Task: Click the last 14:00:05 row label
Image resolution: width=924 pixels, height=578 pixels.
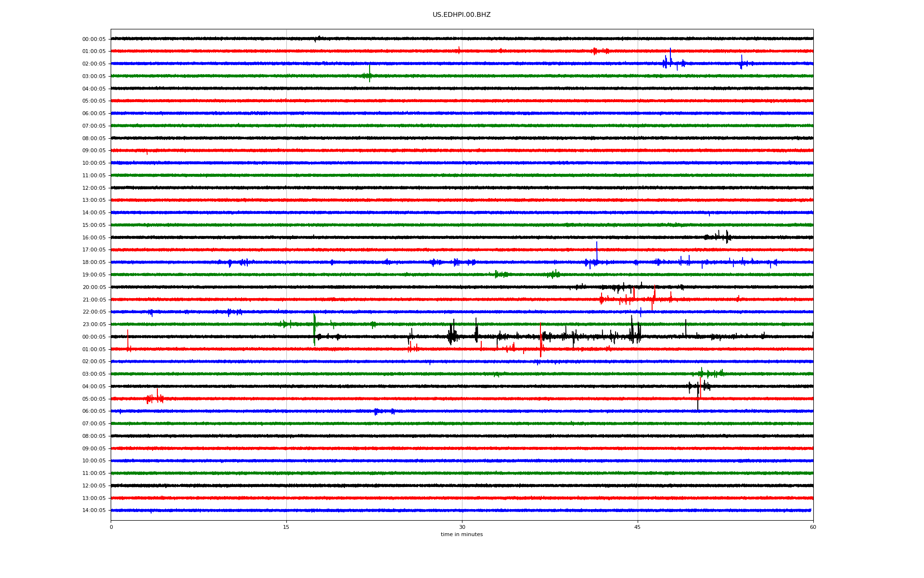Action: [94, 510]
